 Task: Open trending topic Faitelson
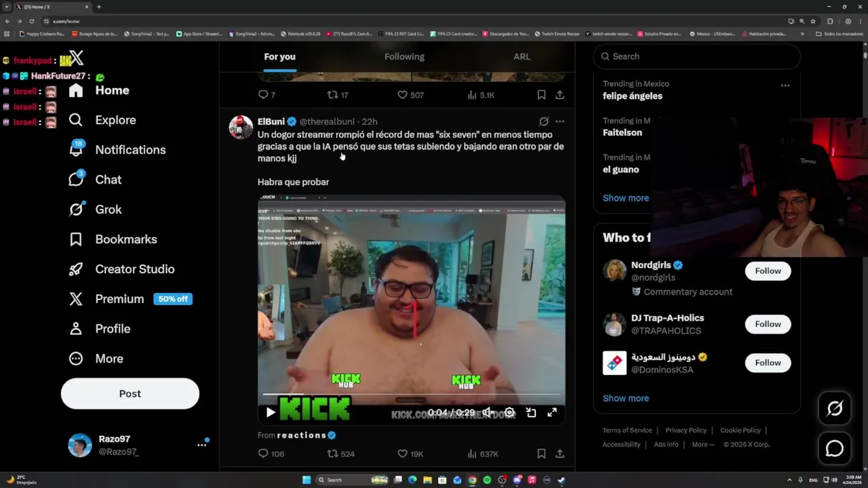[623, 133]
